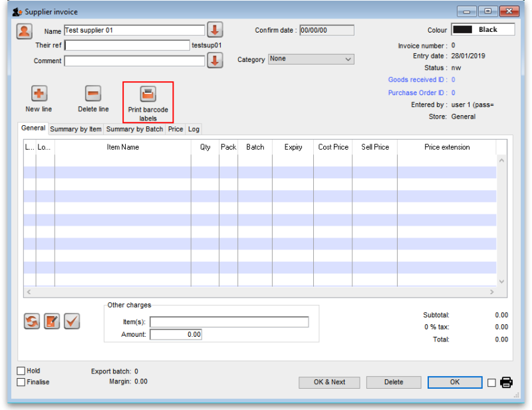Open the Log tab
The image size is (532, 410).
point(193,128)
